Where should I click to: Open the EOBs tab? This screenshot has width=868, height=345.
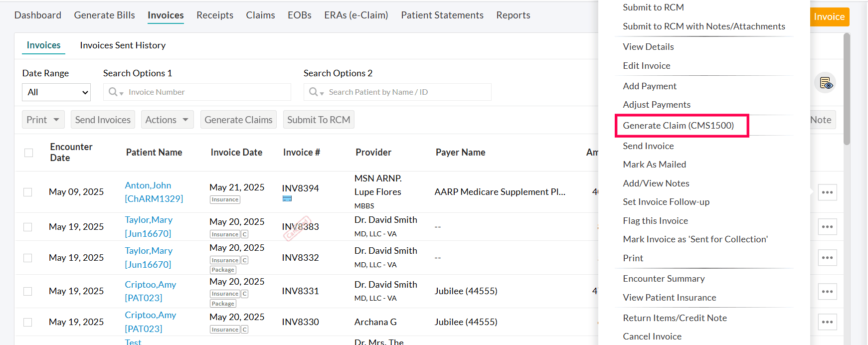pos(300,15)
